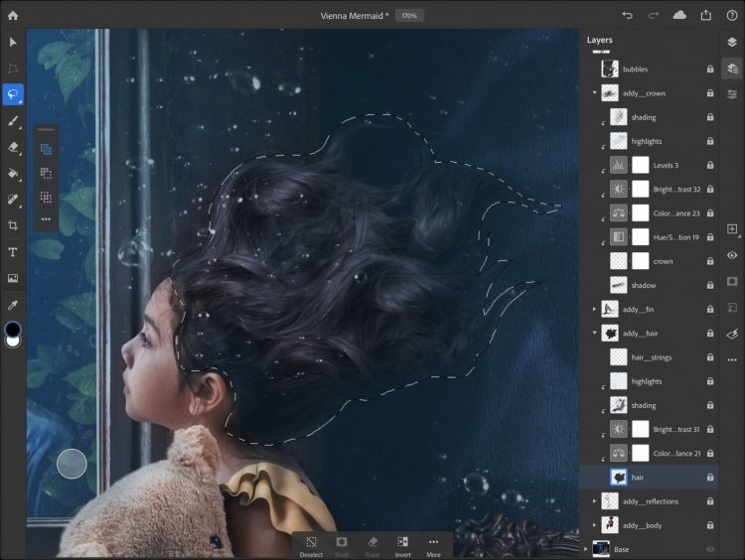Select the Brush tool
Image resolution: width=745 pixels, height=560 pixels.
point(13,121)
